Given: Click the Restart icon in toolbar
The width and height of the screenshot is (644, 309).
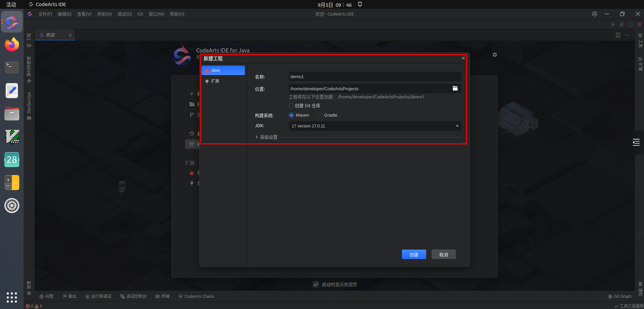Looking at the screenshot, I should (x=630, y=24).
